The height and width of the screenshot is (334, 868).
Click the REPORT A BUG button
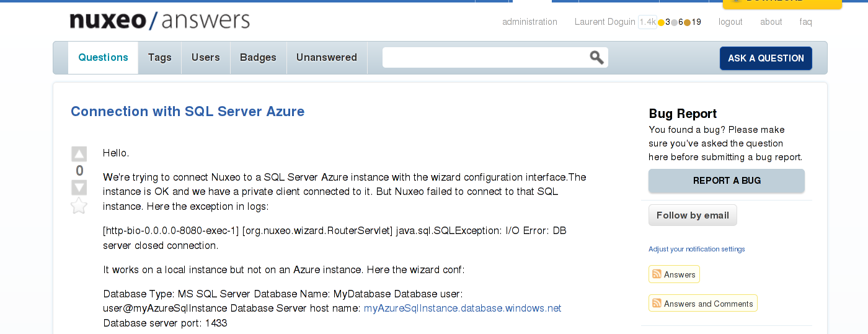[x=727, y=181]
